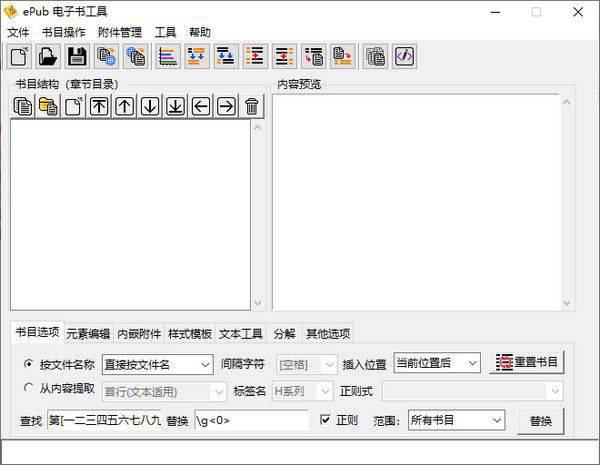
Task: Click chapter list scrollbar down arrow
Action: click(x=258, y=303)
